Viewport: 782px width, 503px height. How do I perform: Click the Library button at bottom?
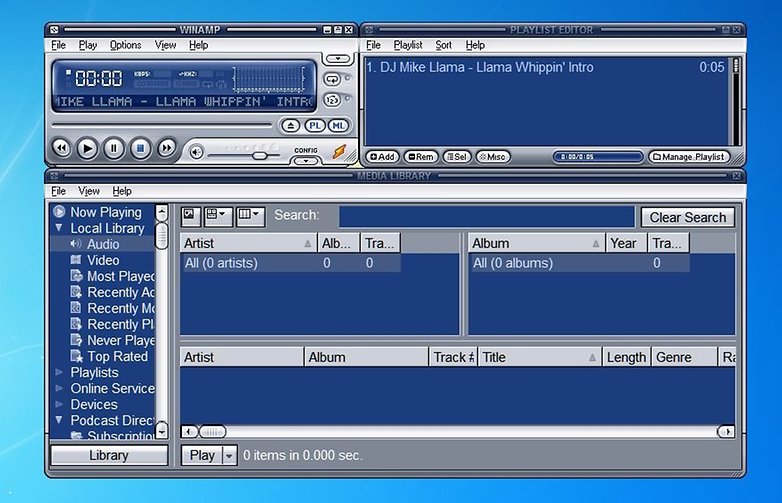(x=109, y=455)
